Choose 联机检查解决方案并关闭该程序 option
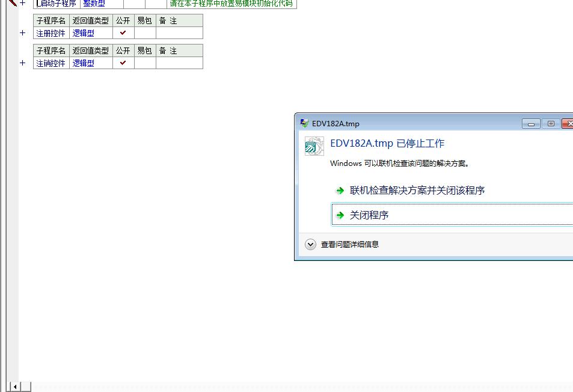The height and width of the screenshot is (392, 573). pos(417,191)
